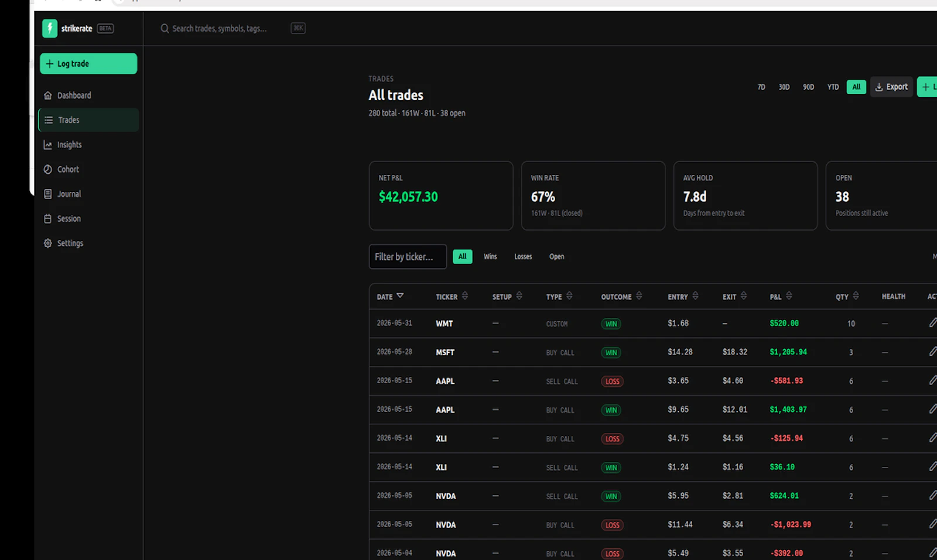The width and height of the screenshot is (937, 560).
Task: Click the Insights chart icon
Action: pyautogui.click(x=48, y=145)
